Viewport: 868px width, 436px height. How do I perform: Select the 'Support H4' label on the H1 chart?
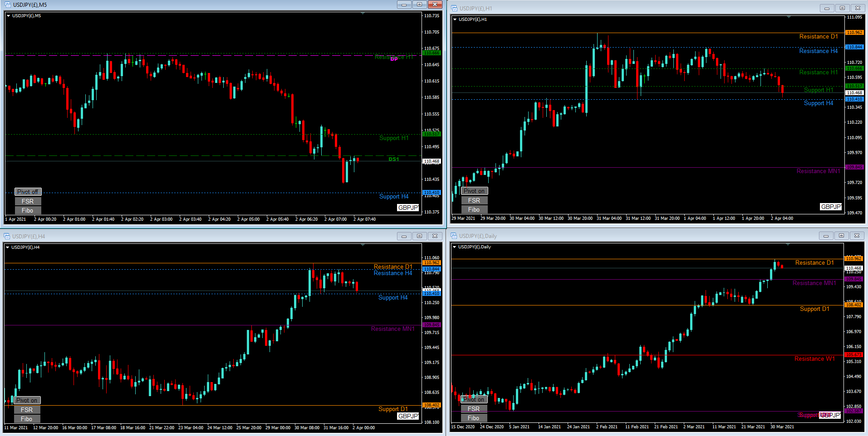(819, 103)
